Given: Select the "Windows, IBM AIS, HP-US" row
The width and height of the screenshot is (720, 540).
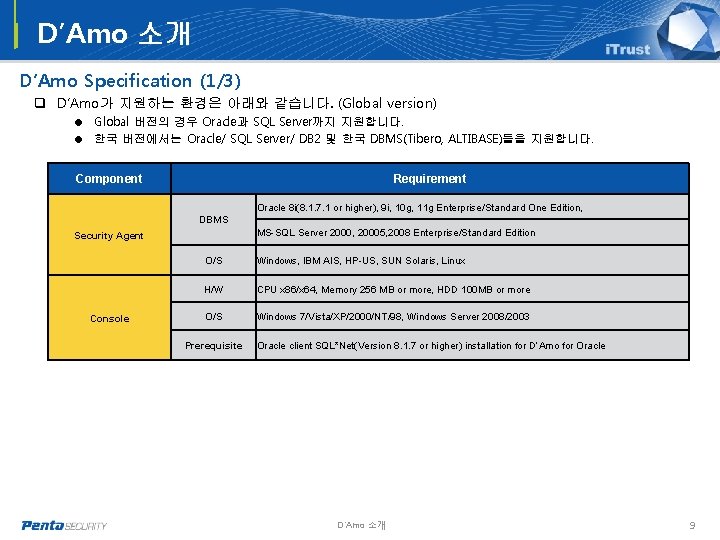Looking at the screenshot, I should [472, 260].
